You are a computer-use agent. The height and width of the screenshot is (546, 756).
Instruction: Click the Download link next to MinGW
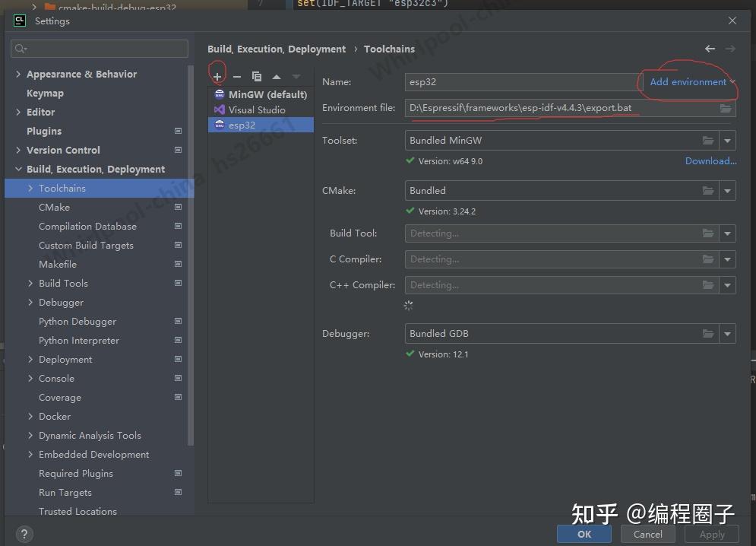point(710,160)
